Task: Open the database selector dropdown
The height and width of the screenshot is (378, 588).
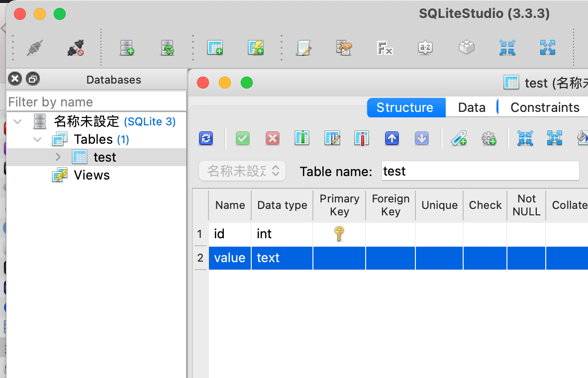Action: pos(243,171)
